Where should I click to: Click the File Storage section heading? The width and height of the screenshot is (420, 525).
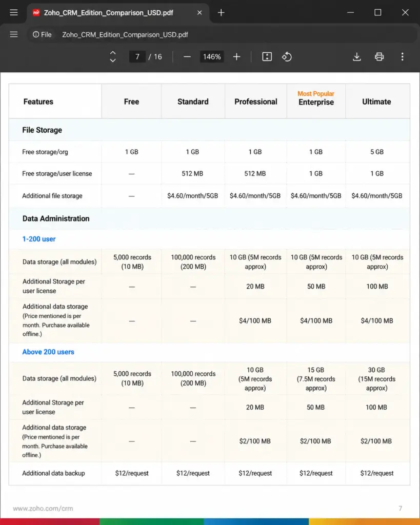coord(42,130)
